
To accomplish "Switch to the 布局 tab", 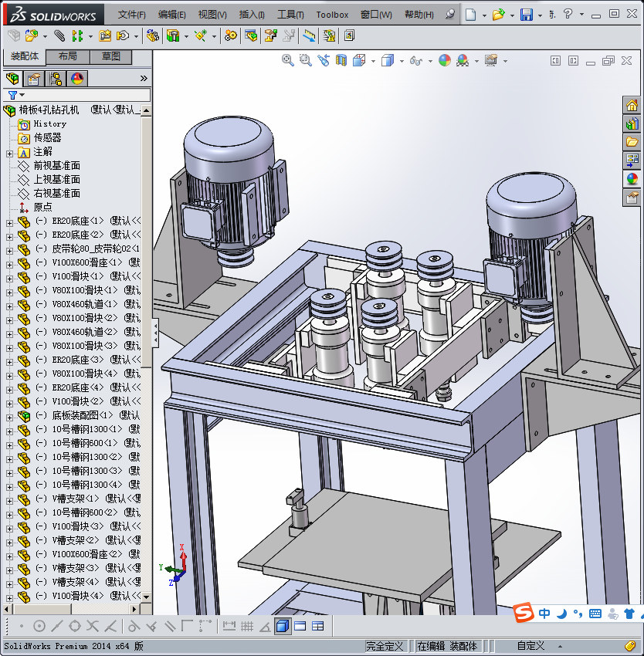I will coord(67,56).
